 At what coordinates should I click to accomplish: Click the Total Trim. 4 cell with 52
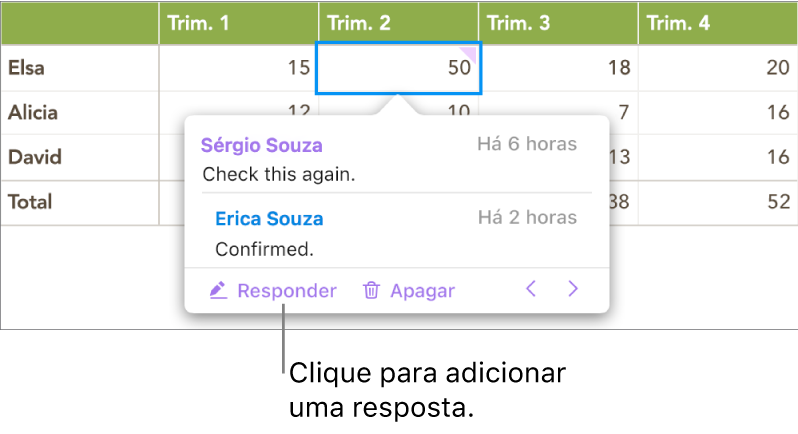click(718, 202)
